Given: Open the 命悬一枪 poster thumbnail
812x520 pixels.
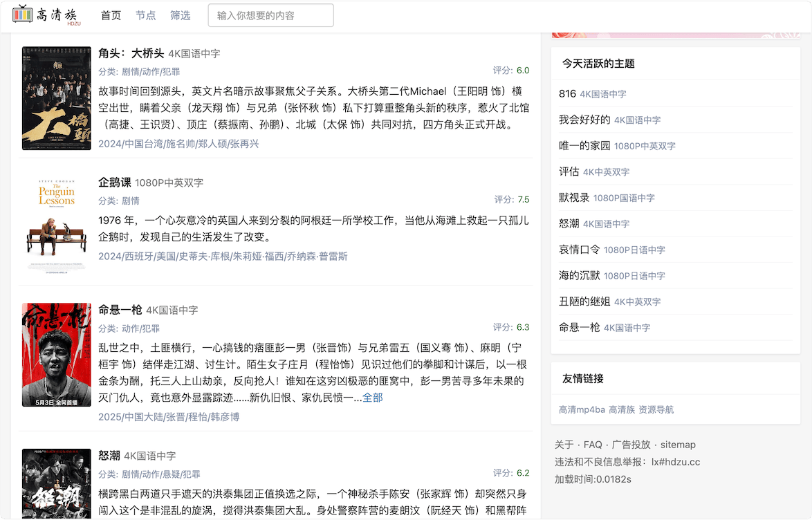Looking at the screenshot, I should [x=57, y=355].
